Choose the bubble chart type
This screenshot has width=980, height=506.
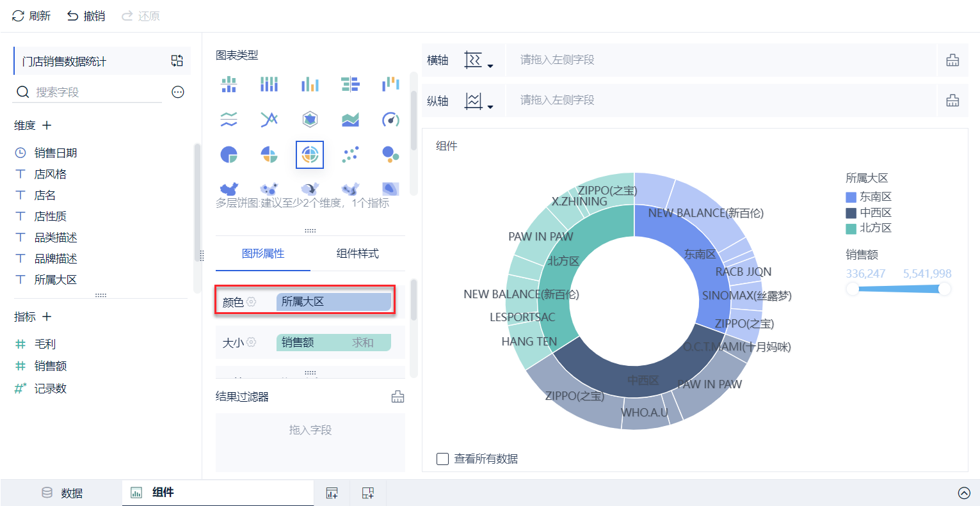click(x=390, y=154)
